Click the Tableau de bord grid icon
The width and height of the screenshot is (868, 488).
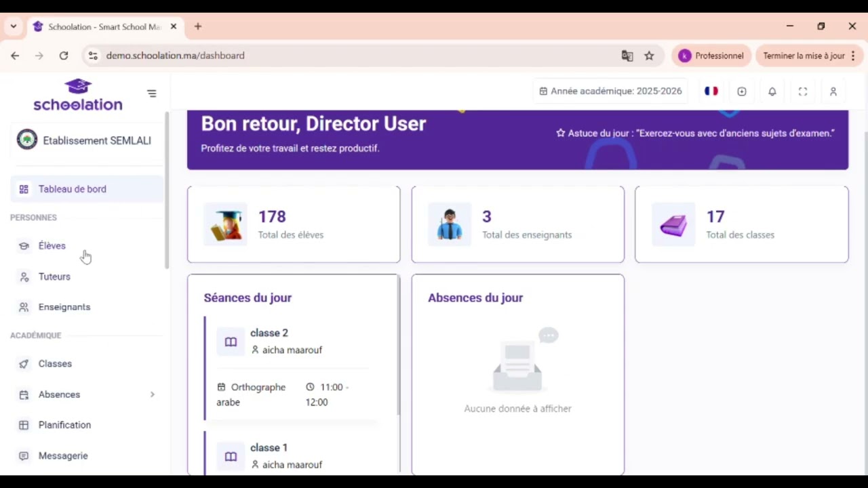[24, 189]
